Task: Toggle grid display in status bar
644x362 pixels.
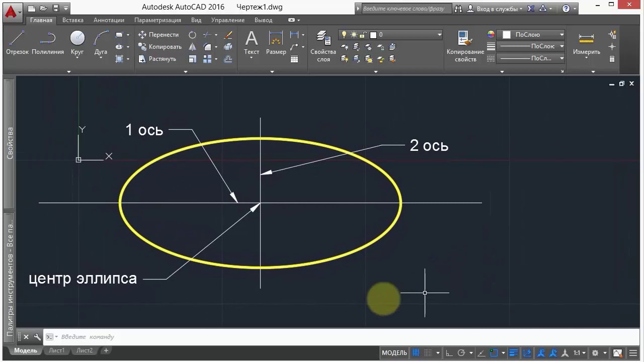Action: point(416,353)
